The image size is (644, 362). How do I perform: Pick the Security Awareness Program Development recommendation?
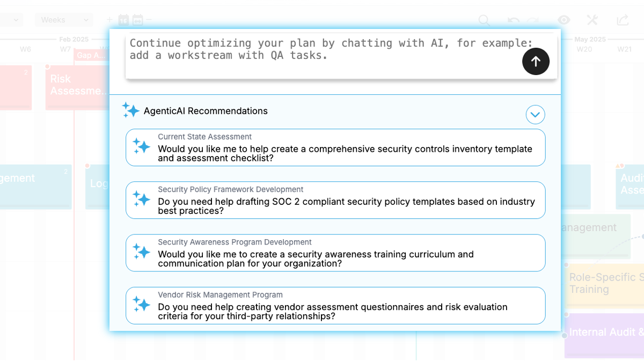point(335,253)
